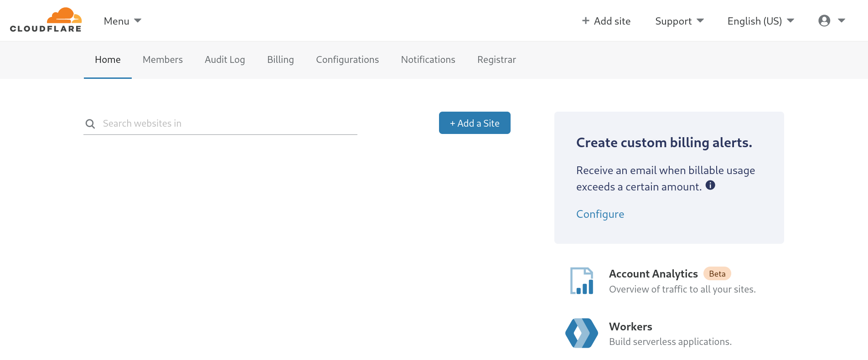Open the Workers link
The image size is (868, 360).
click(630, 327)
